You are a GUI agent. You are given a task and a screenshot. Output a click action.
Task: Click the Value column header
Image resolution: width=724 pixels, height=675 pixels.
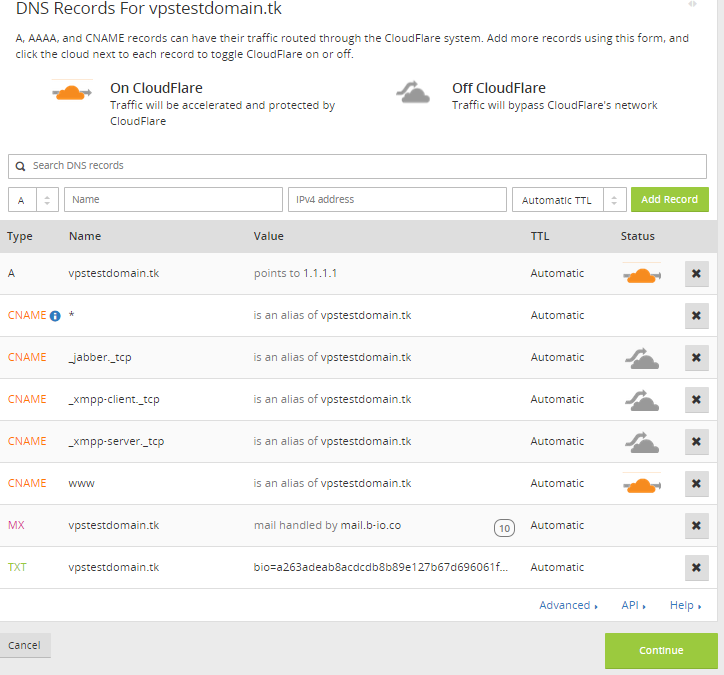pos(269,236)
